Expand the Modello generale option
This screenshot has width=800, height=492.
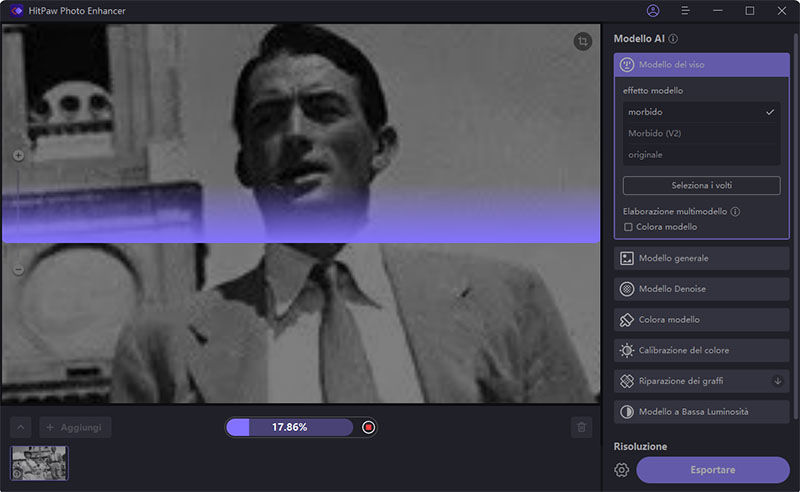702,258
